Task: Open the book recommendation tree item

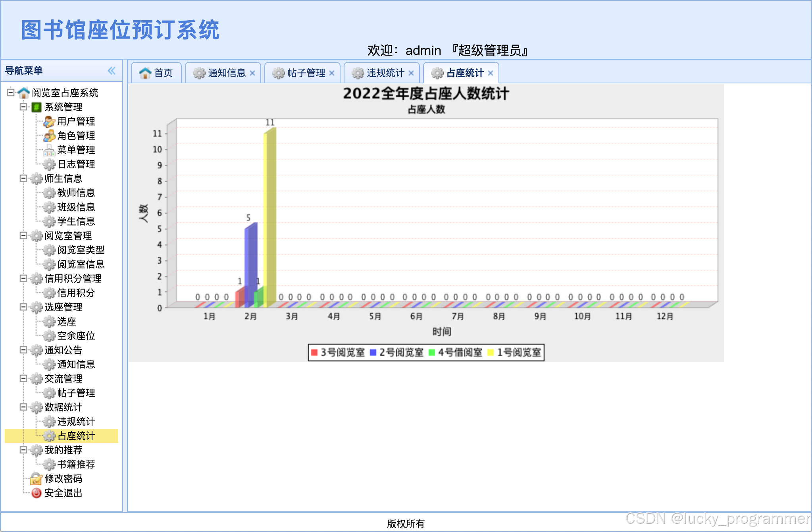Action: pos(76,465)
